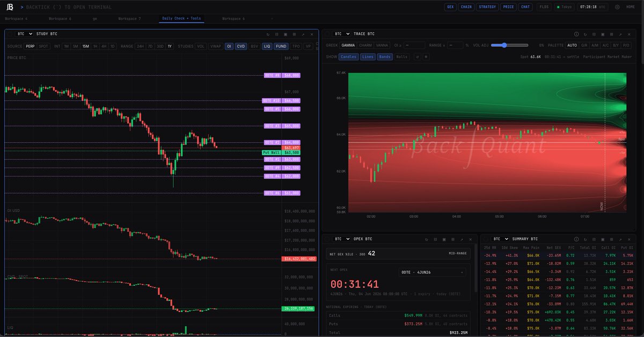Click the maximize square icon in OPEX BTC header
Image resolution: width=644 pixels, height=337 pixels.
pyautogui.click(x=444, y=239)
